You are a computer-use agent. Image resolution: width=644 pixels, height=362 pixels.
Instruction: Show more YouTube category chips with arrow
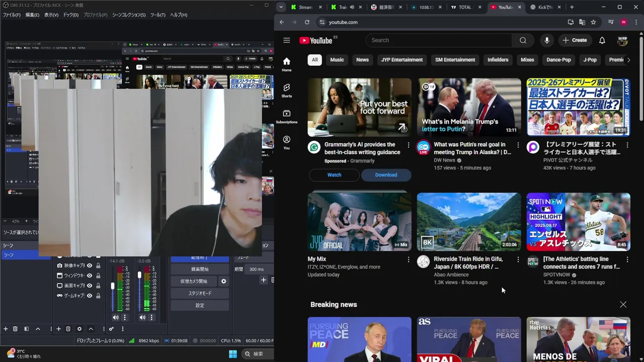coord(628,60)
